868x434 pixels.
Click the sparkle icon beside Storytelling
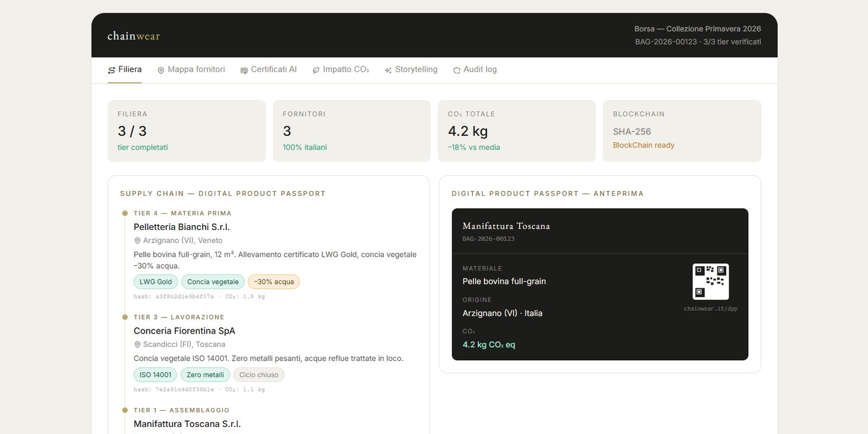pos(388,70)
